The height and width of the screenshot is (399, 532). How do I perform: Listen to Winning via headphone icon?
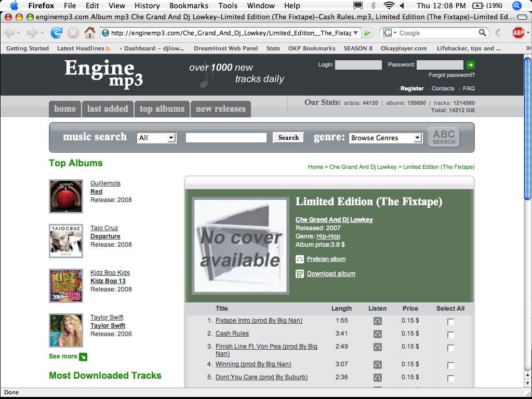tap(377, 365)
